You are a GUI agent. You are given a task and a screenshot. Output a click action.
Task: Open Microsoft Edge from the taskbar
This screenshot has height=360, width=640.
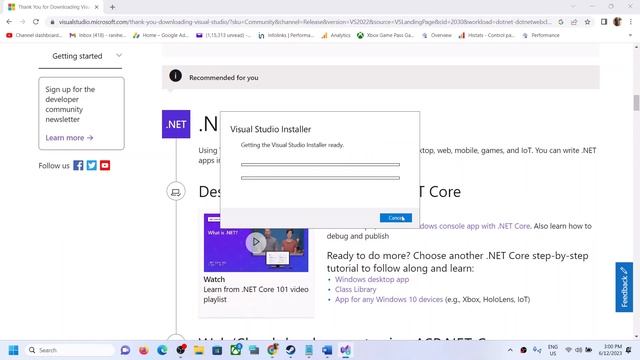coord(162,350)
